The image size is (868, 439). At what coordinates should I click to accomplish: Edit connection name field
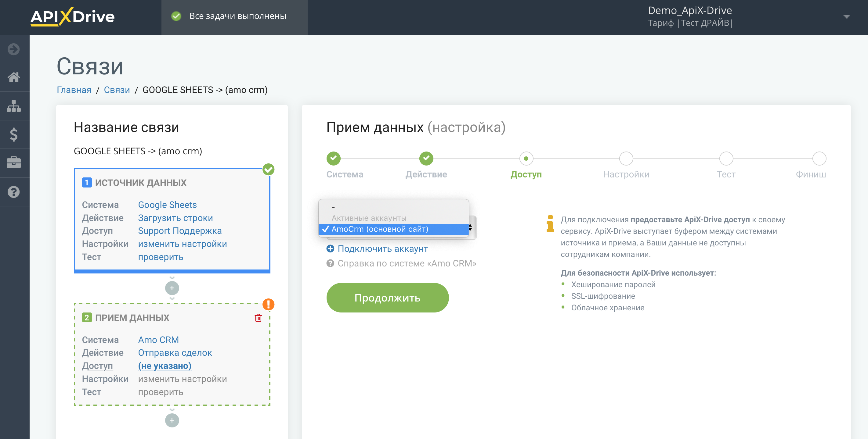coord(172,151)
